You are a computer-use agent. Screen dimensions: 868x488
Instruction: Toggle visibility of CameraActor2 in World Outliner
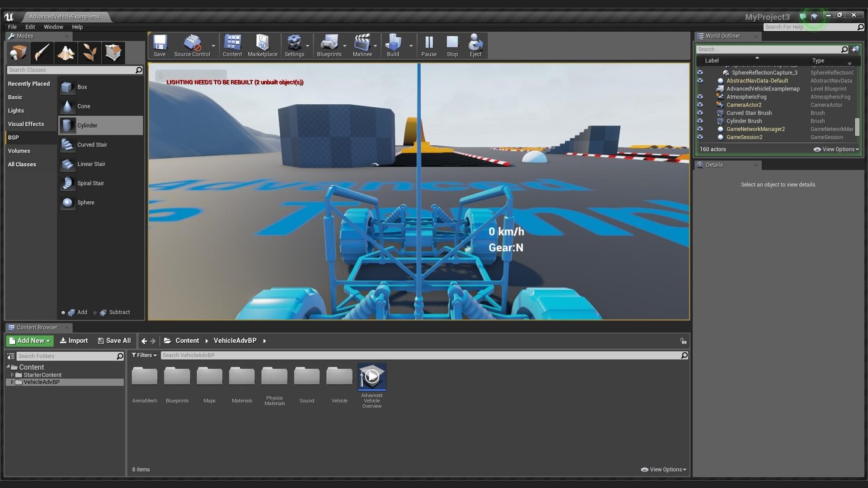tap(700, 105)
